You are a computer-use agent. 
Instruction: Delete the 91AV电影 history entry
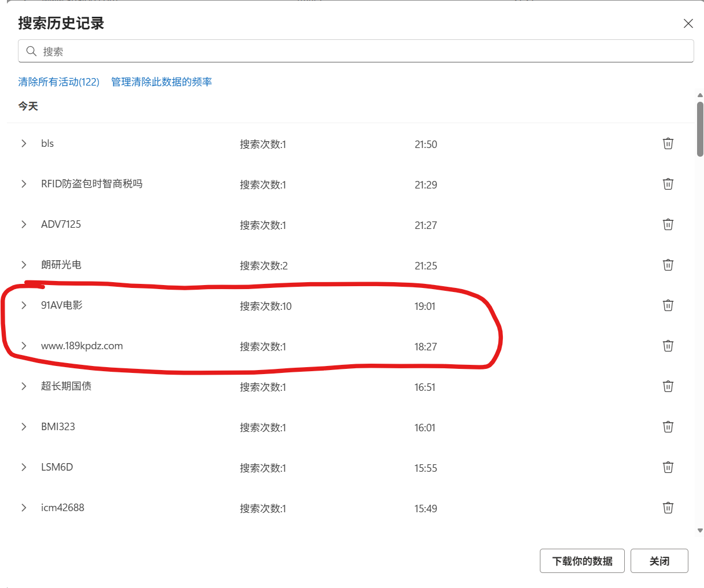click(668, 305)
